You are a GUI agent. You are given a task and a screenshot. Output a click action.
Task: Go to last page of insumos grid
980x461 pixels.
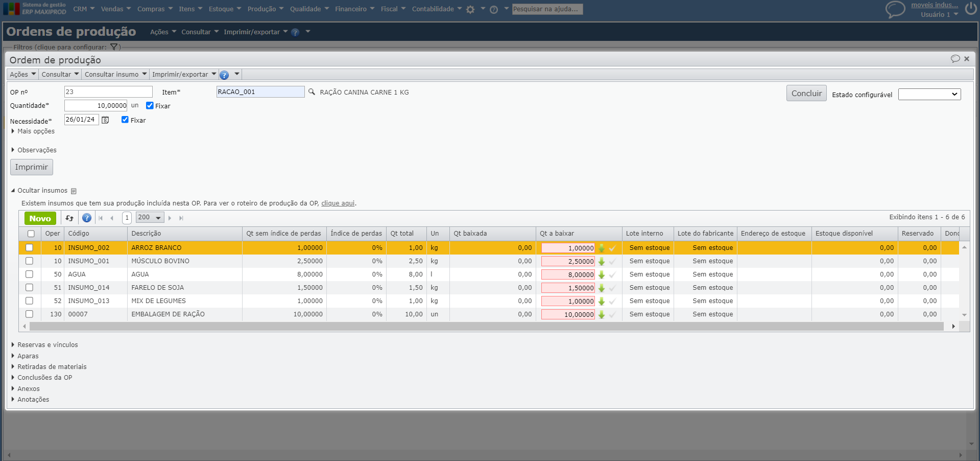coord(181,218)
